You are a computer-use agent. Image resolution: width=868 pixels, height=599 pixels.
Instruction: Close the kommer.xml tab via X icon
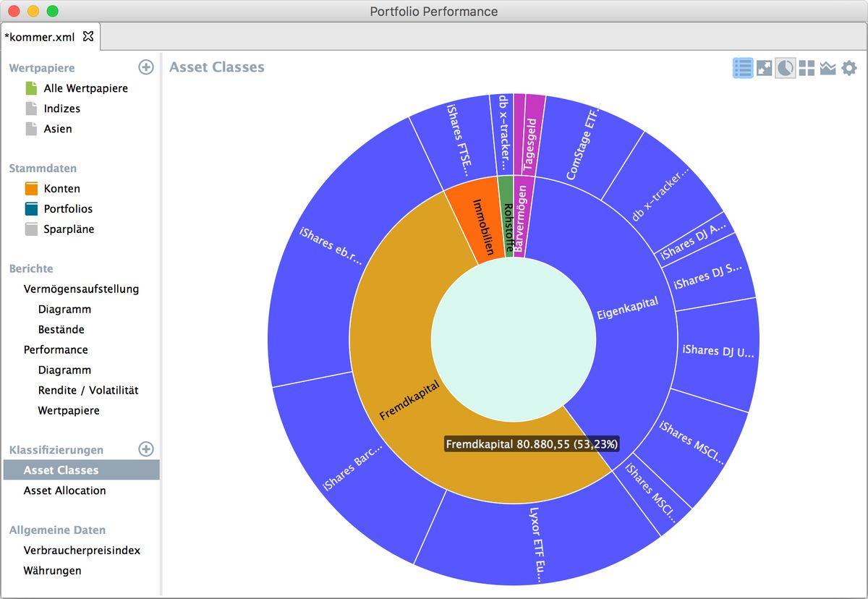88,36
